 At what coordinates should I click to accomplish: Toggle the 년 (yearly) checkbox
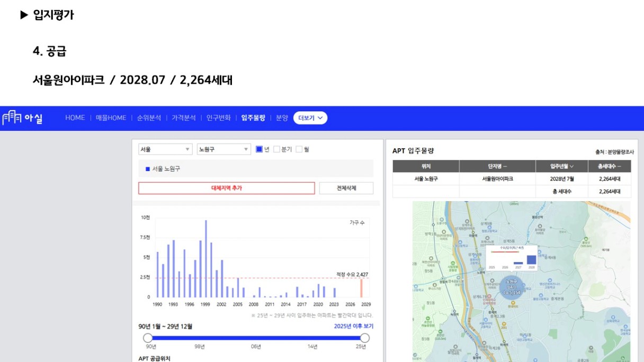coord(259,149)
